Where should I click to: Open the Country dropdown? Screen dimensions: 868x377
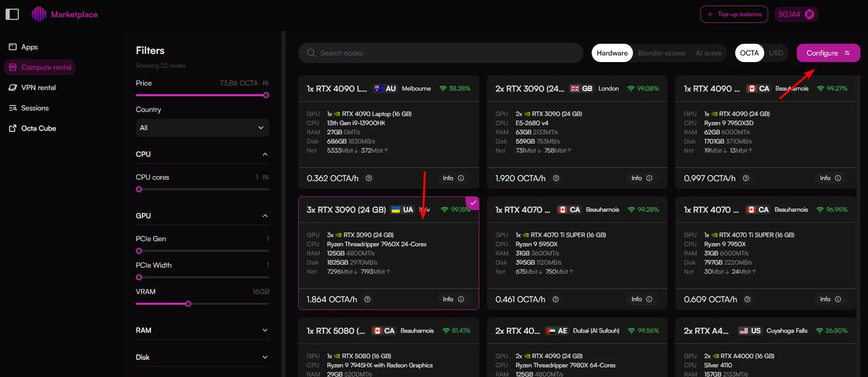pos(202,128)
